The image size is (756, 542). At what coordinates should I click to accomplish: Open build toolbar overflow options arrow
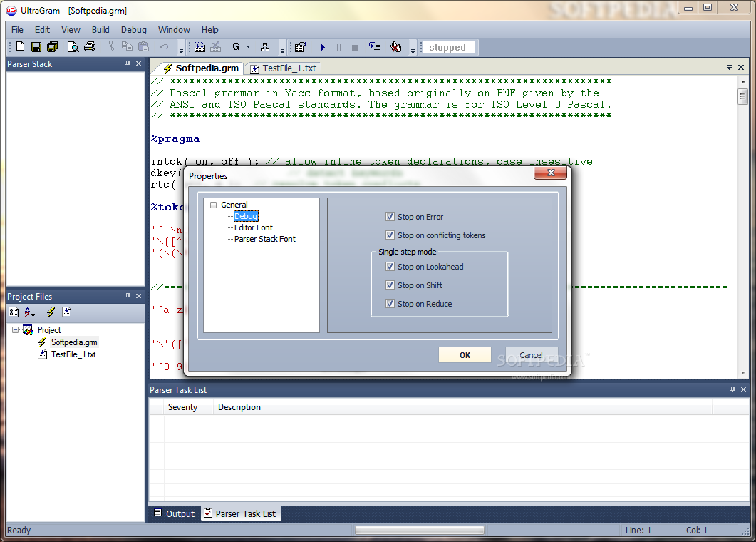[x=283, y=50]
